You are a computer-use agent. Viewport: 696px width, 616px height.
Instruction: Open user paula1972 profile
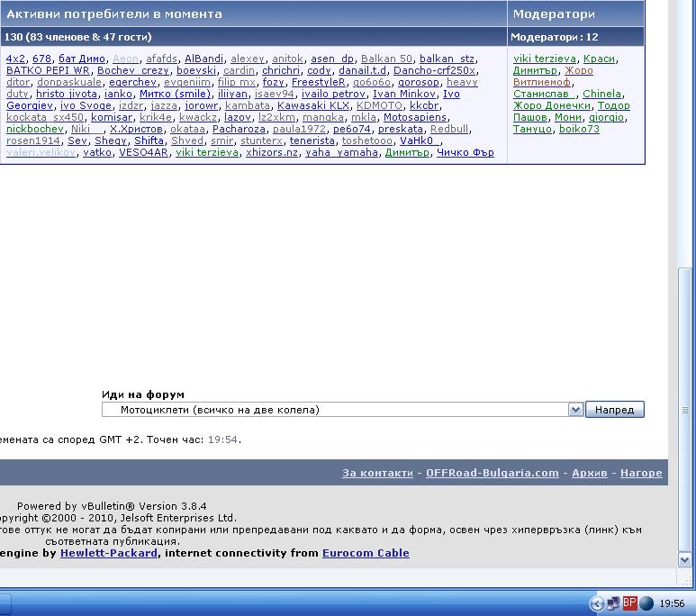(x=299, y=129)
